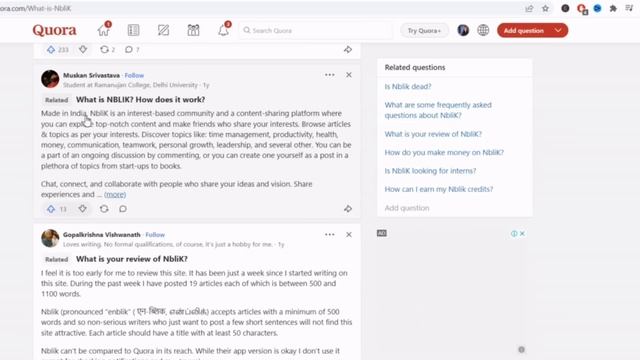Open the language globe icon
This screenshot has height=360, width=640.
pyautogui.click(x=483, y=30)
